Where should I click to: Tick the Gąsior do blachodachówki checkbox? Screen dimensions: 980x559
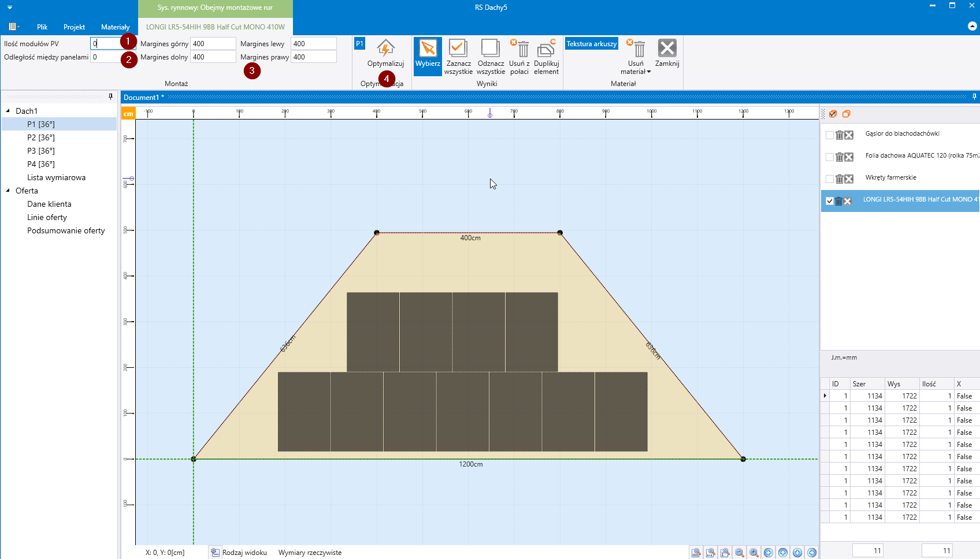(830, 135)
